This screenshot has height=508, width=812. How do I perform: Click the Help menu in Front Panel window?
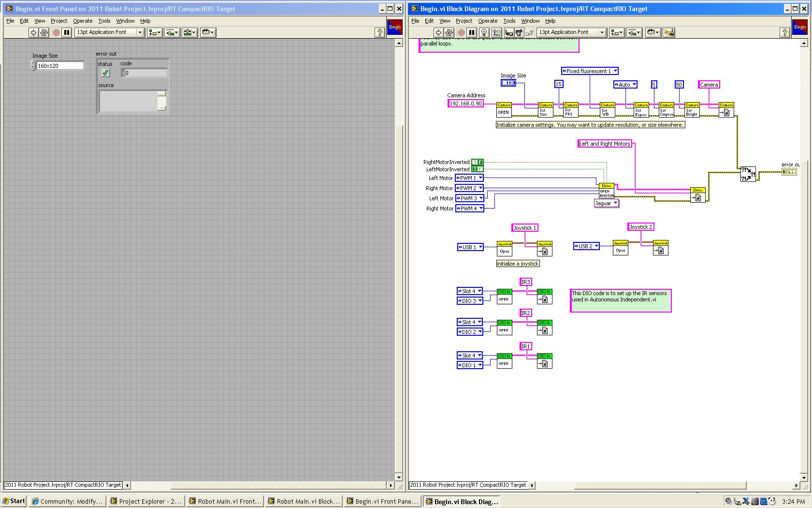click(x=145, y=21)
